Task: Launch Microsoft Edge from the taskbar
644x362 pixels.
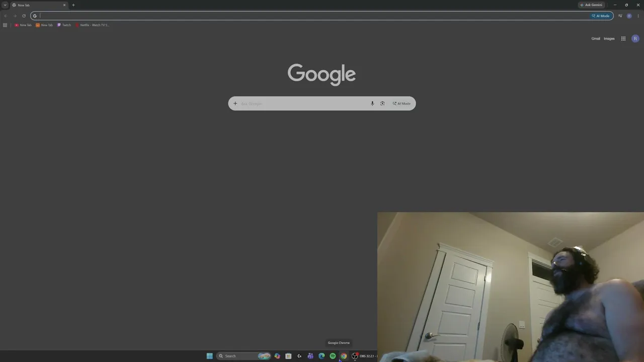Action: [x=321, y=356]
